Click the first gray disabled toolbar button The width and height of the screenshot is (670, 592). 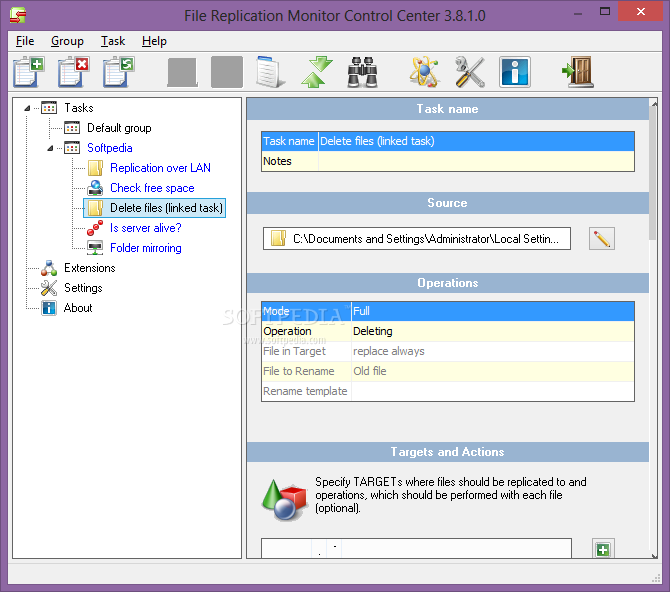182,72
